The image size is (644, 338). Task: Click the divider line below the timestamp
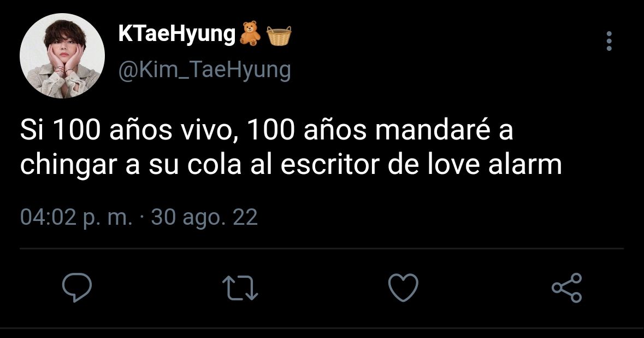[x=322, y=249]
